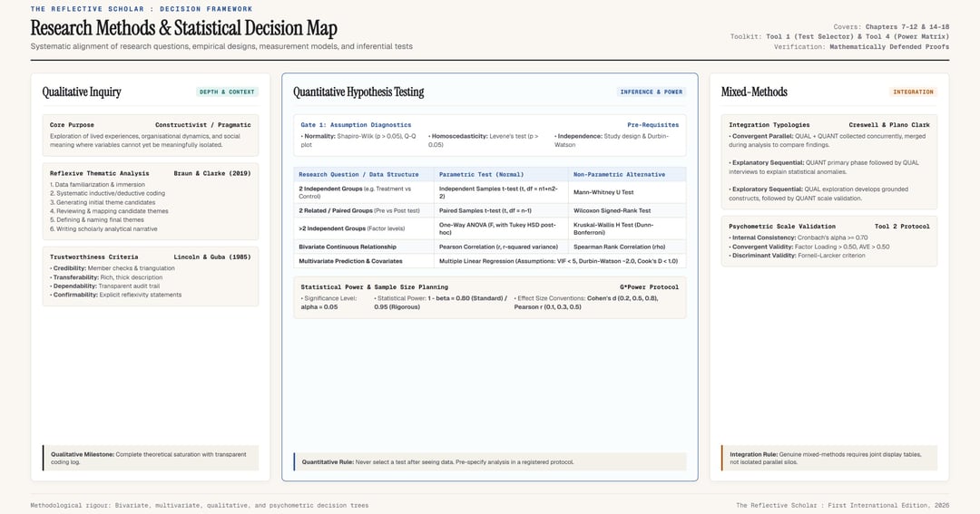Select step '4. Reviewing & mapping candidate themes'
This screenshot has height=514, width=980.
(109, 211)
